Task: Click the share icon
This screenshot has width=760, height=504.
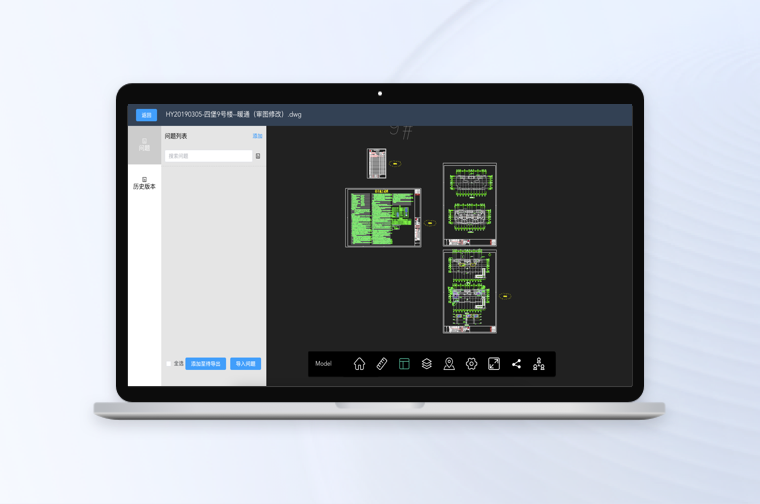Action: pyautogui.click(x=516, y=364)
